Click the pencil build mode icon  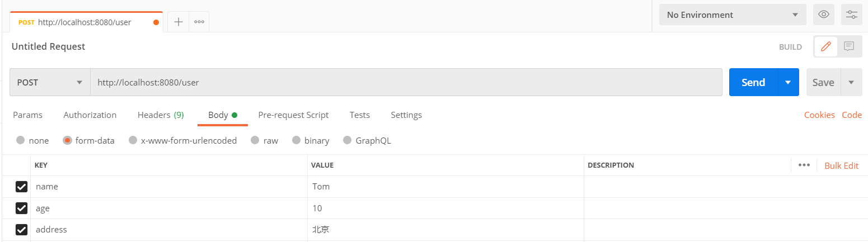click(825, 47)
